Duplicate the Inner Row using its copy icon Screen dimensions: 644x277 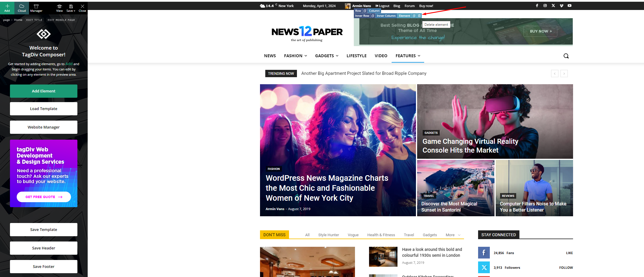coord(373,16)
